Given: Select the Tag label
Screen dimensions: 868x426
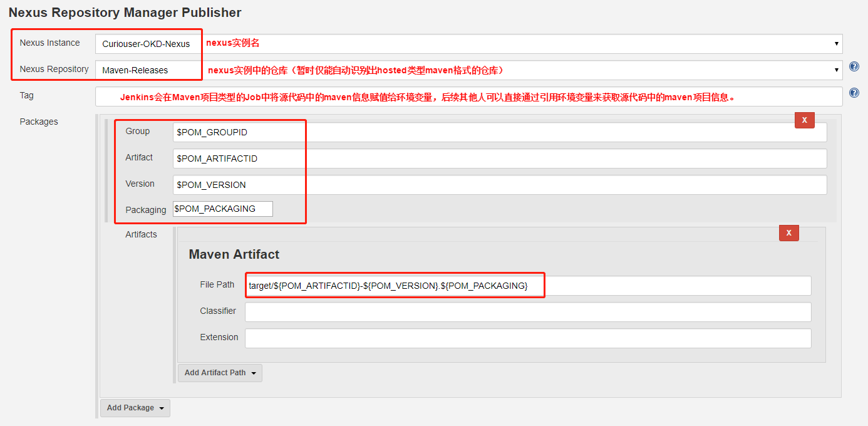Looking at the screenshot, I should [x=27, y=95].
